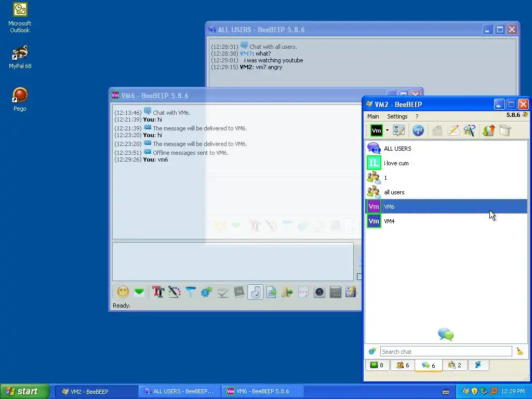Select the ALL USERS chat in the list

click(x=446, y=149)
